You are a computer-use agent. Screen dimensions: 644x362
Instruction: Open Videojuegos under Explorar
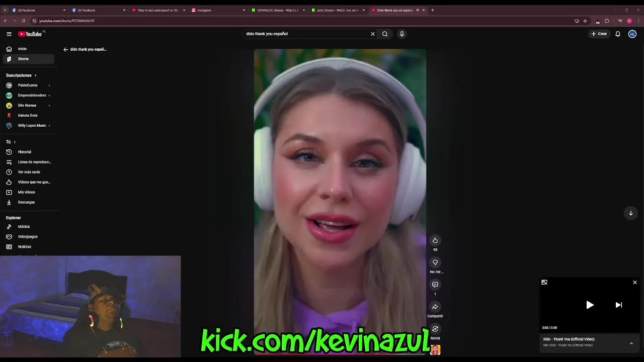point(29,237)
